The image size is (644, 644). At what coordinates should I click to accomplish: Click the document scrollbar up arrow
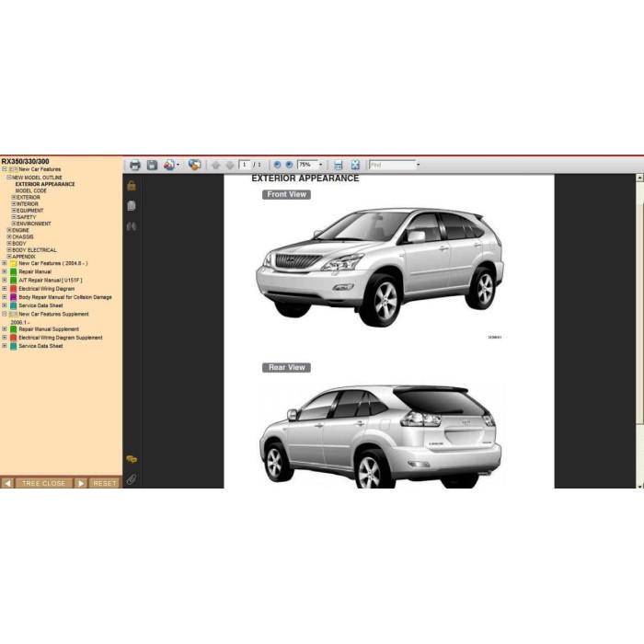(x=640, y=178)
